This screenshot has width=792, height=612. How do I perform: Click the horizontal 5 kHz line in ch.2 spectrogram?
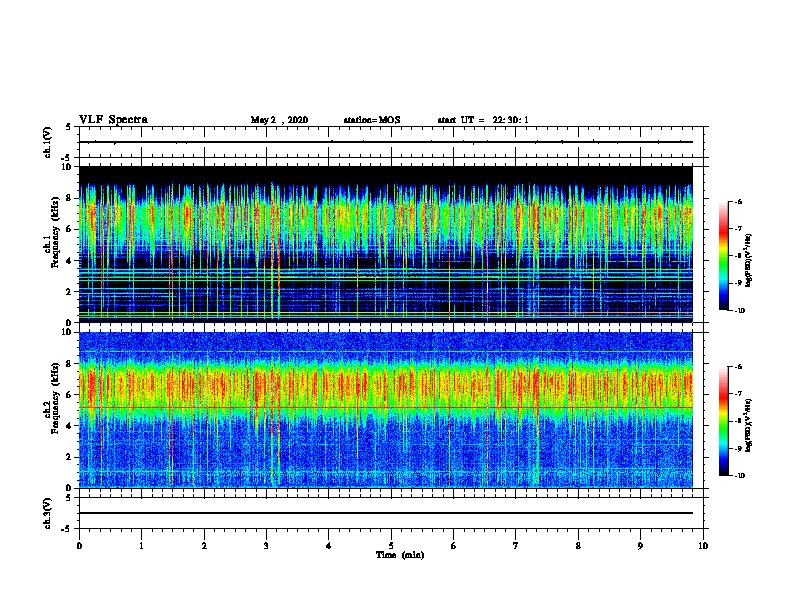pyautogui.click(x=386, y=407)
